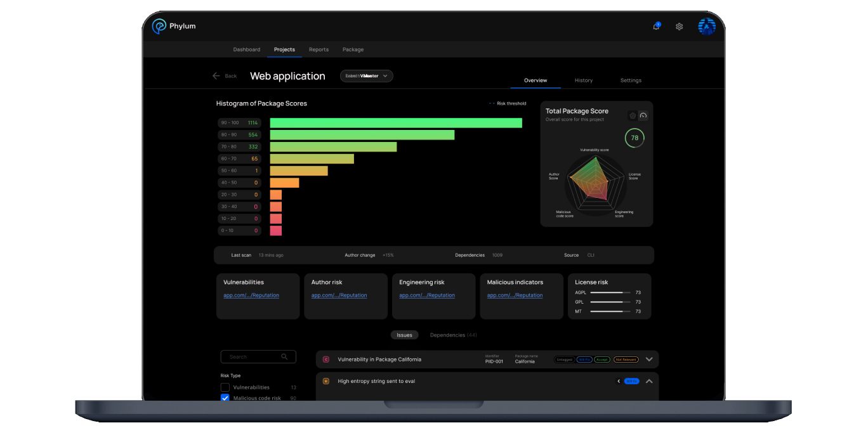
Task: Click the '90 - 100' range label
Action: click(230, 123)
